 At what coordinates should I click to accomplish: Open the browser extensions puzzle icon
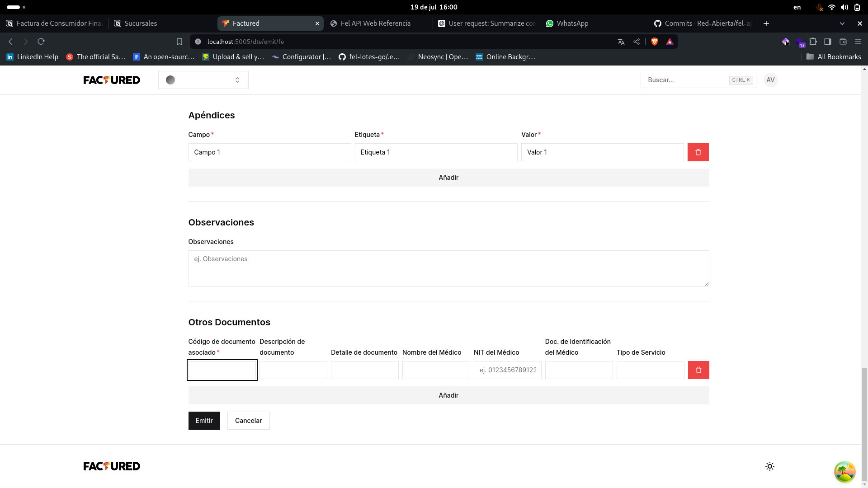(x=814, y=41)
